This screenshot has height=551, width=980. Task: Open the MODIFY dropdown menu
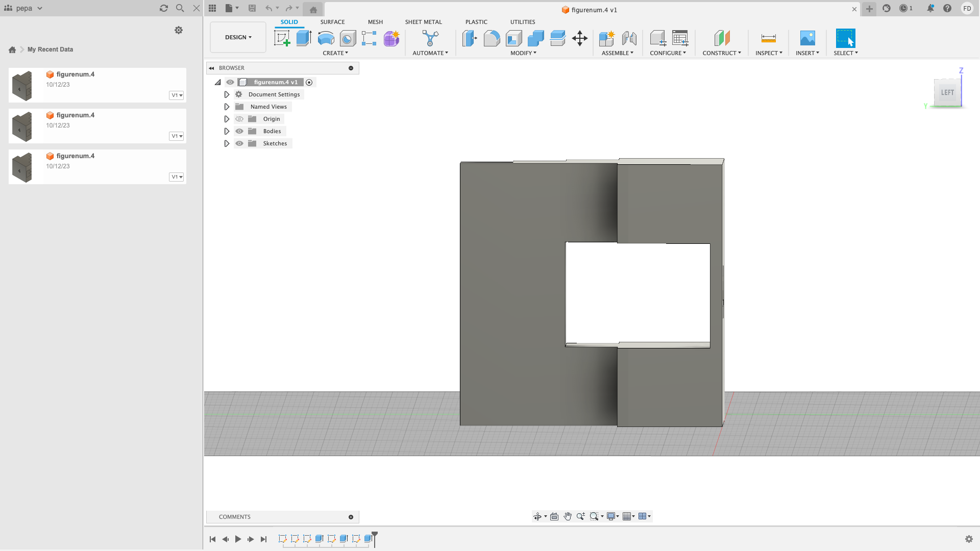523,53
